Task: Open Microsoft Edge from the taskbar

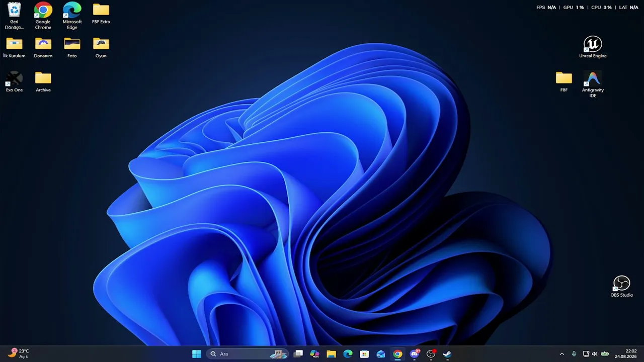Action: [348, 354]
